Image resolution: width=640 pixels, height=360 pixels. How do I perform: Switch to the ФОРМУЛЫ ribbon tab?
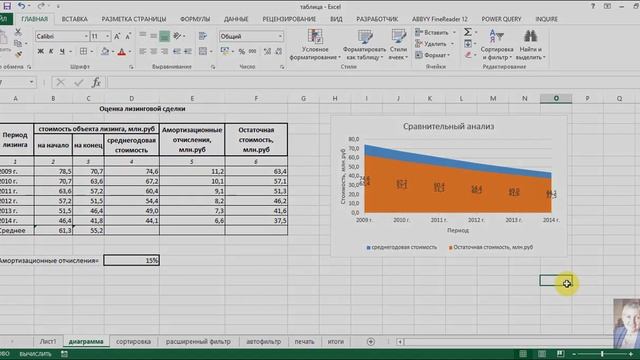[195, 19]
